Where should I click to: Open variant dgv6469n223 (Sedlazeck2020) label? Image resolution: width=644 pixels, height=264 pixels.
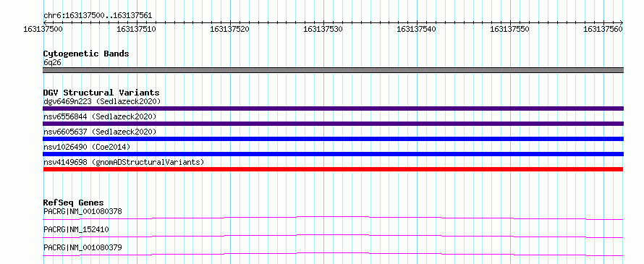[102, 101]
